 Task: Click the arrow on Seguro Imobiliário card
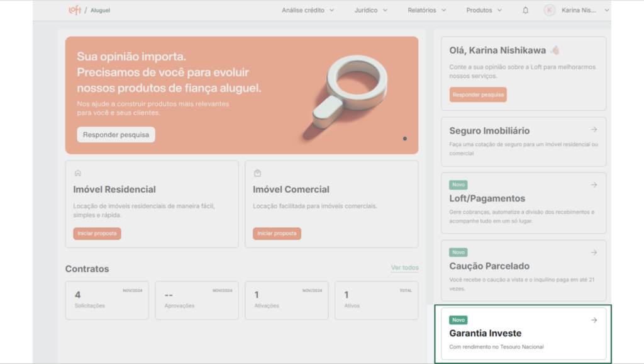pos(594,130)
